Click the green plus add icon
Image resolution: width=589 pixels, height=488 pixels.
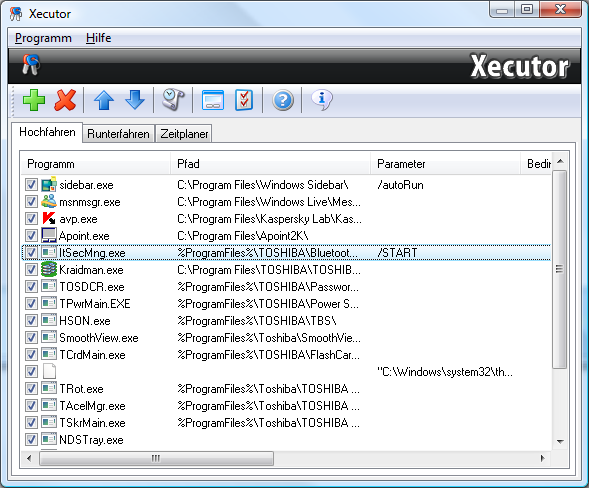[x=34, y=100]
